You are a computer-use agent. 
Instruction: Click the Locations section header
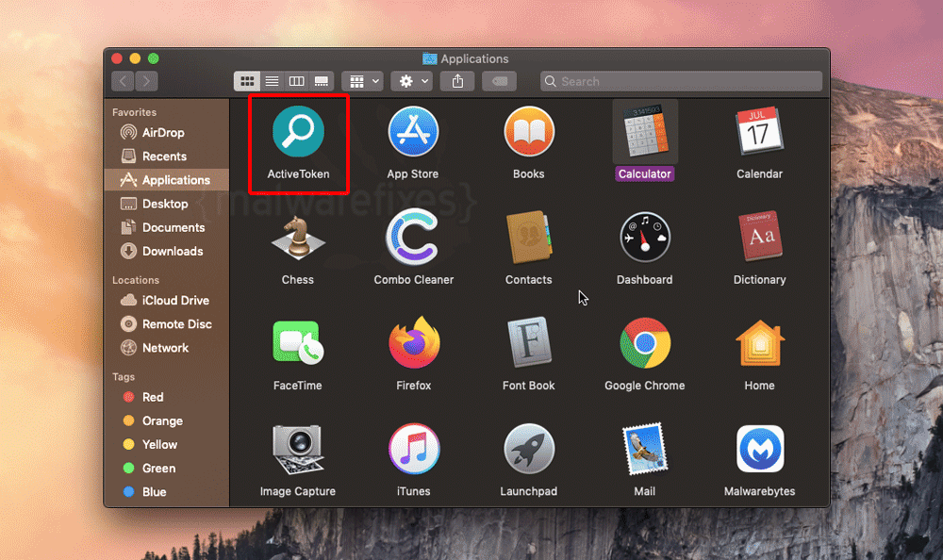click(x=135, y=280)
